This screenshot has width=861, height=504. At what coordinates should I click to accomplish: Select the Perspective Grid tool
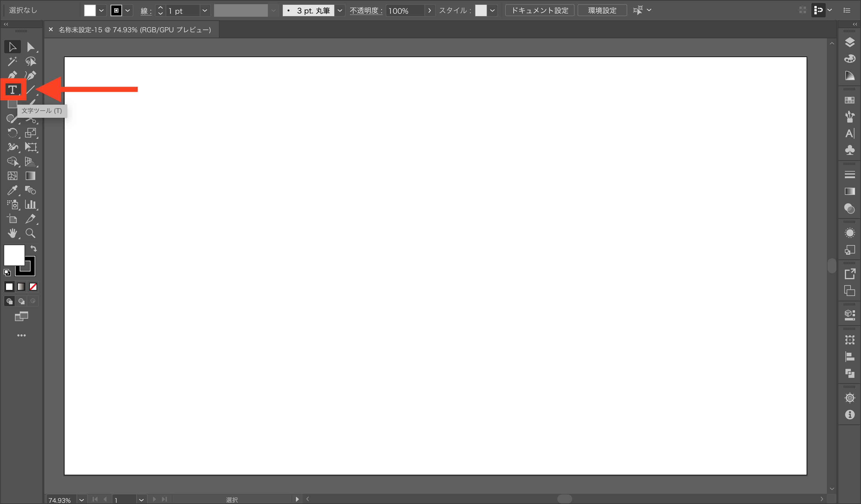(x=30, y=161)
